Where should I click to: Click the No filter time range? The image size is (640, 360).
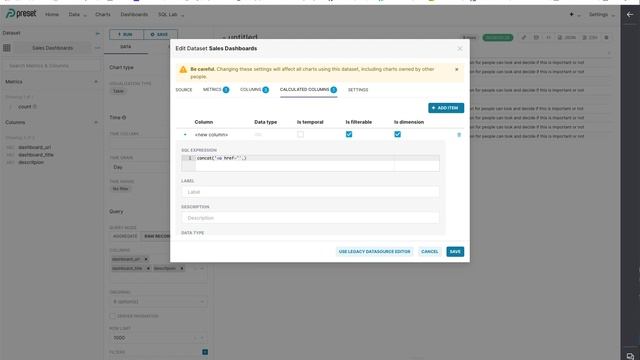click(120, 189)
